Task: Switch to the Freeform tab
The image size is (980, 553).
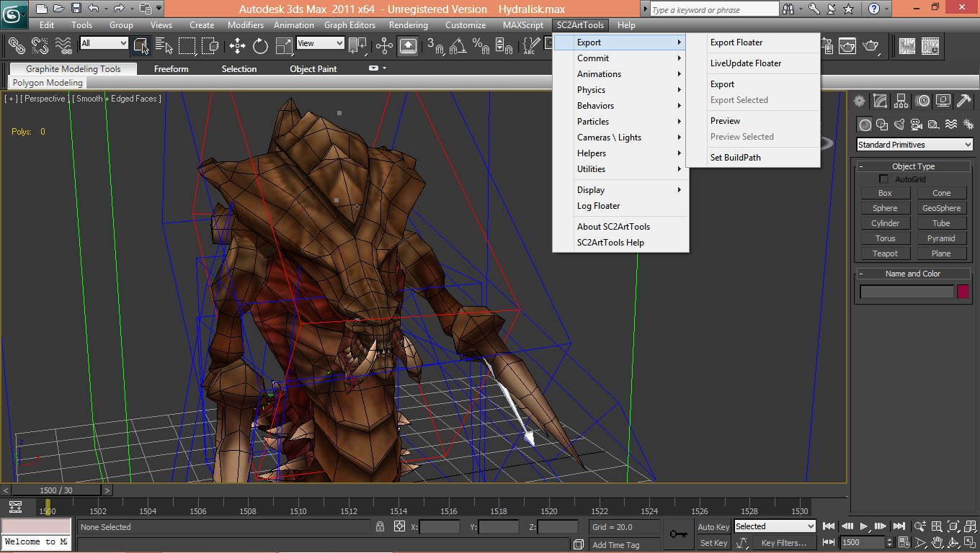Action: [x=171, y=69]
